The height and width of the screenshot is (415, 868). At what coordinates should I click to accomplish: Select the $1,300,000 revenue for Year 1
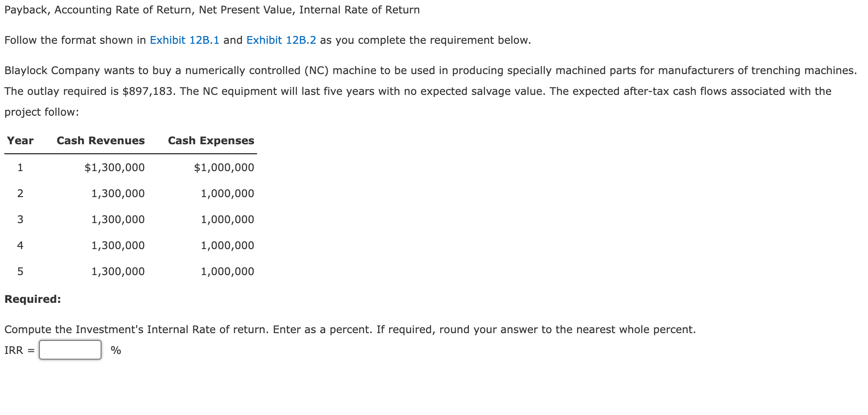pyautogui.click(x=114, y=168)
